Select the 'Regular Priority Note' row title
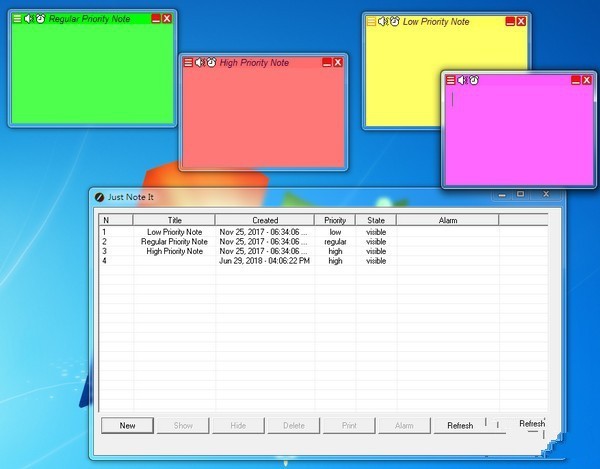 174,242
